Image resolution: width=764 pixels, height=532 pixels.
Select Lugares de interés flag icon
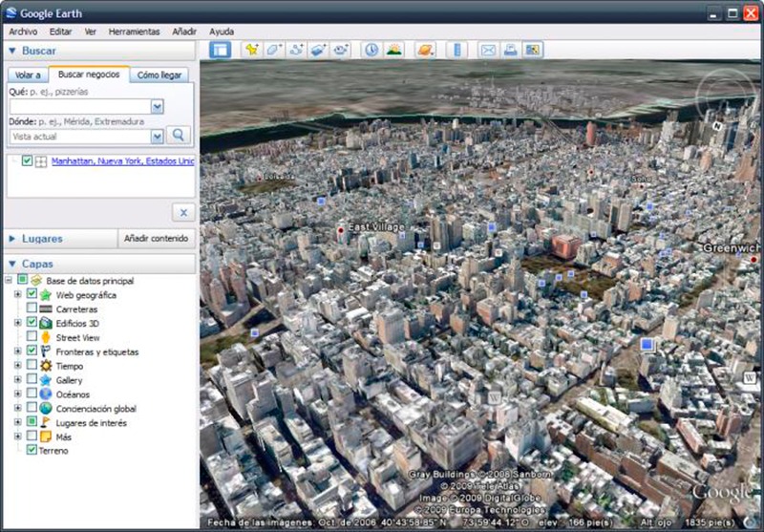tap(45, 422)
